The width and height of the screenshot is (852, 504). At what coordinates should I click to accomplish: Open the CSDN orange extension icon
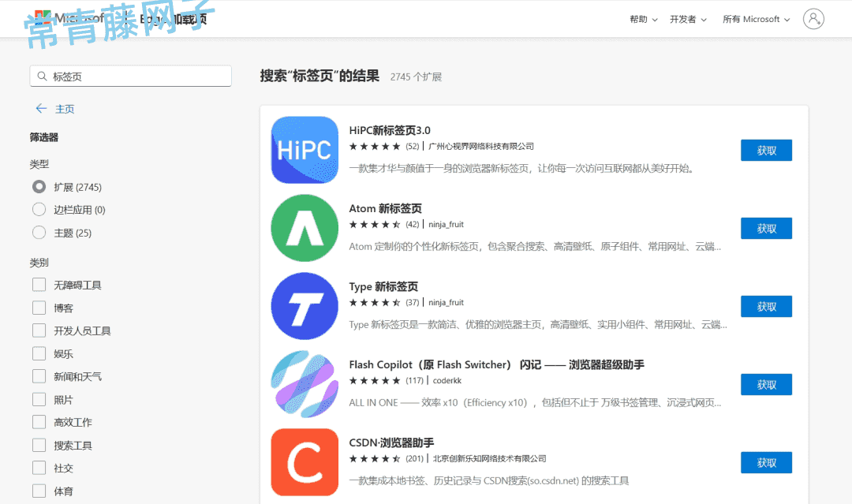pos(305,462)
